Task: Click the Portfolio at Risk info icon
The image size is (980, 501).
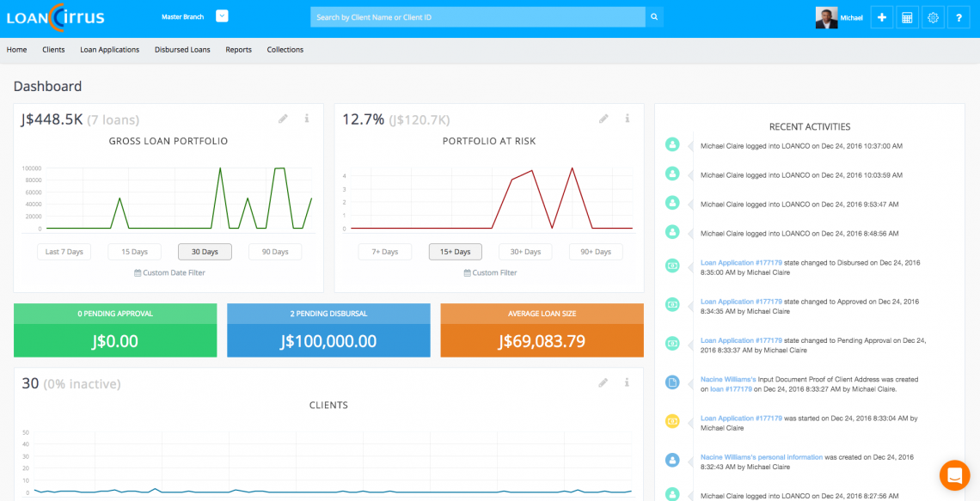Action: [627, 119]
